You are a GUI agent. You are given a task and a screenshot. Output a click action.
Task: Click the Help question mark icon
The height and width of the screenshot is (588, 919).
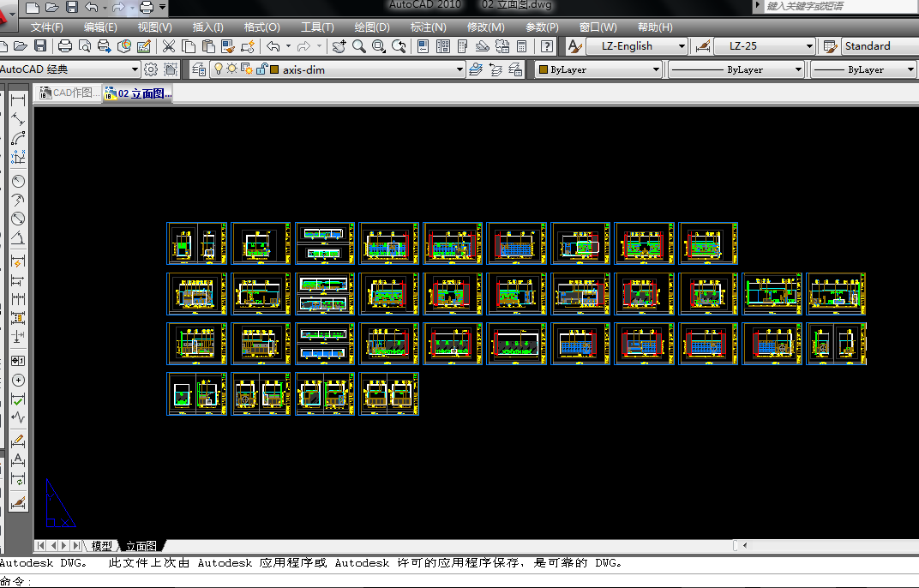click(546, 46)
